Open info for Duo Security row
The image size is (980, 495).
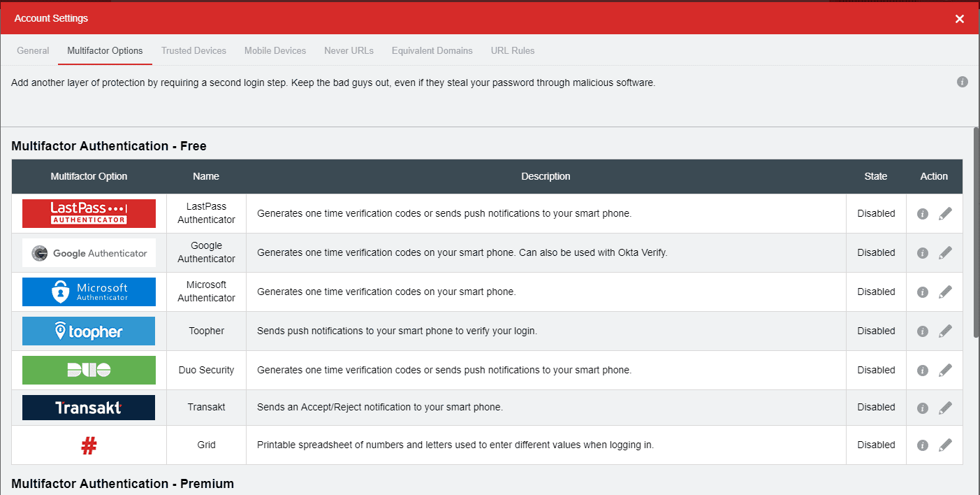click(923, 371)
